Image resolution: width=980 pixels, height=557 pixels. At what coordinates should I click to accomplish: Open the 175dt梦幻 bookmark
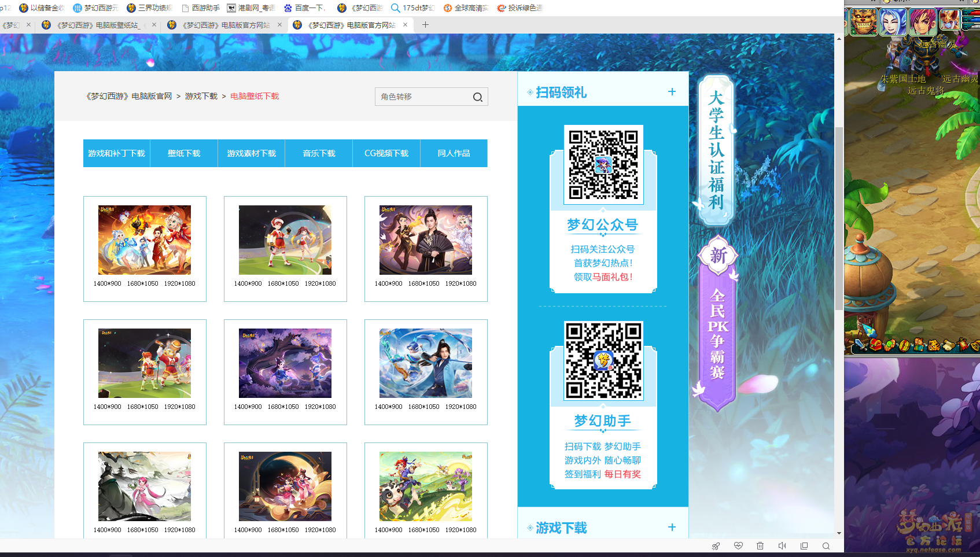(413, 8)
